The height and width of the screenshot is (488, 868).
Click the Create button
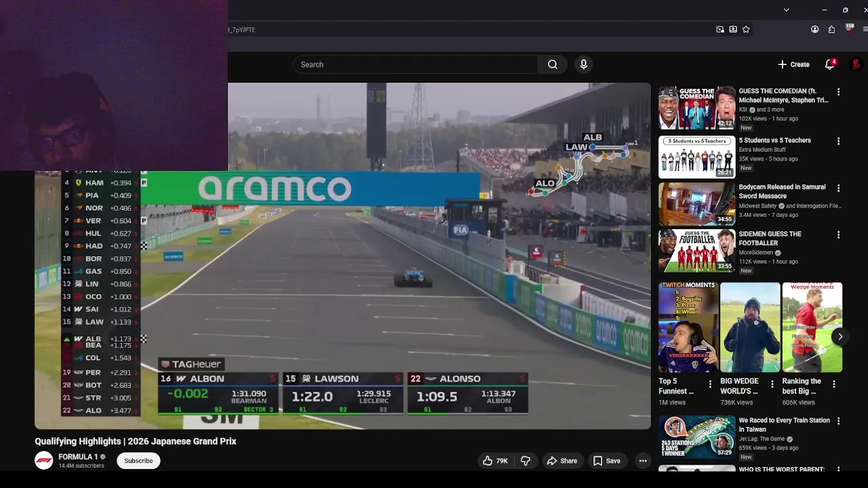793,64
